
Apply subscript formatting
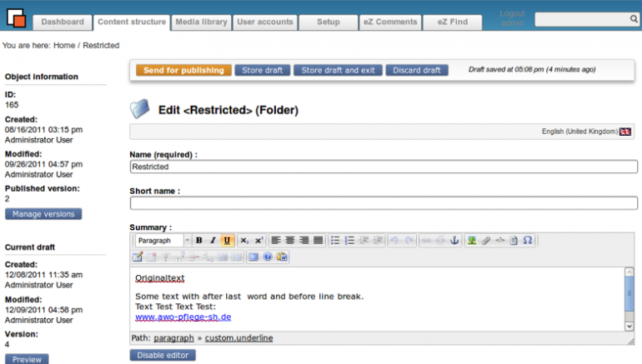pyautogui.click(x=244, y=241)
